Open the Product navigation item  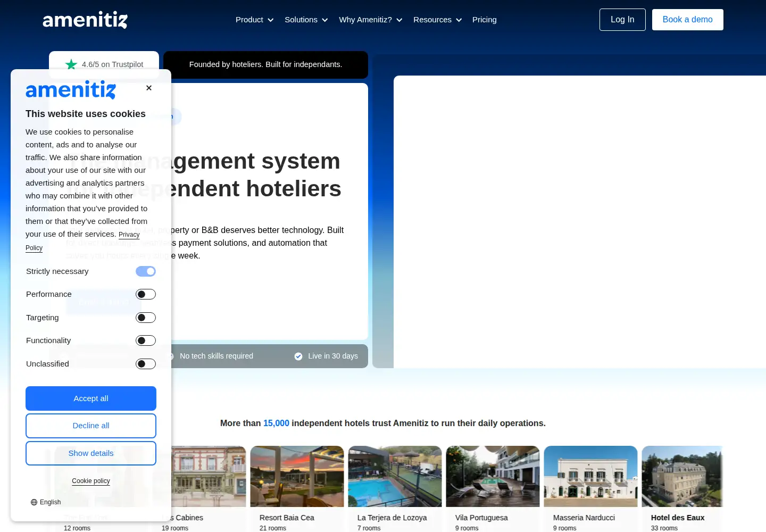(x=255, y=20)
